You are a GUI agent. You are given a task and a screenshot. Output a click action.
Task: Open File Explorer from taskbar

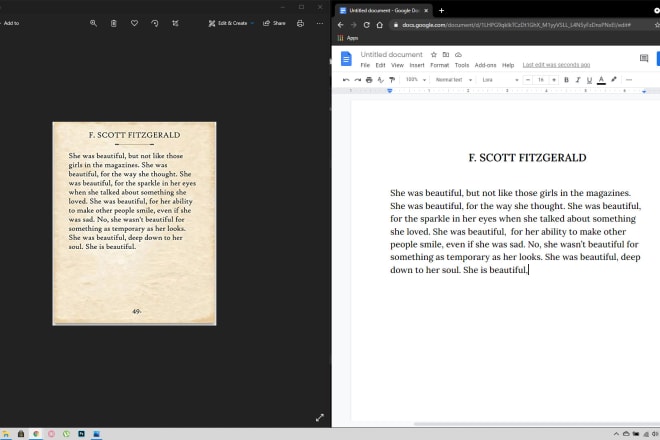tap(5, 434)
